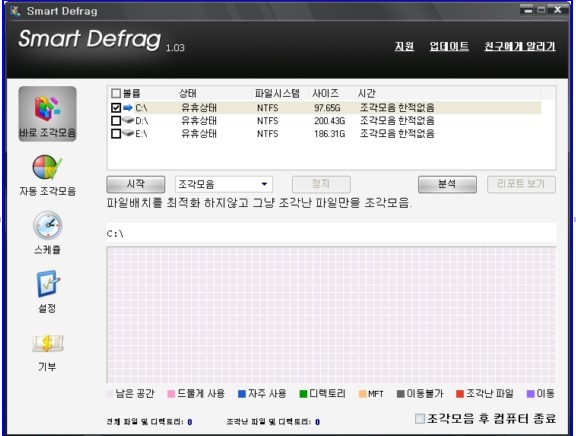Click the blue 자주 사용 legend swatch
Image resolution: width=576 pixels, height=436 pixels.
pos(242,394)
